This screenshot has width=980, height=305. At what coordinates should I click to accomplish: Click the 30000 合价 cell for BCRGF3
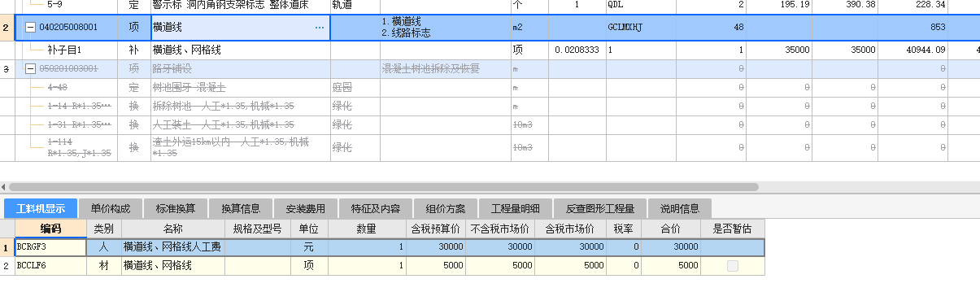click(672, 246)
